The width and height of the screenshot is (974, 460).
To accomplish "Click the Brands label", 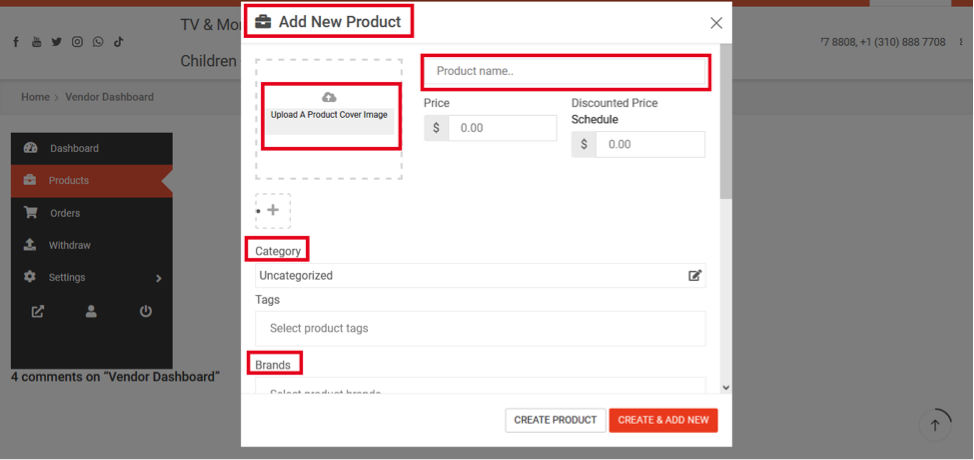I will point(273,365).
